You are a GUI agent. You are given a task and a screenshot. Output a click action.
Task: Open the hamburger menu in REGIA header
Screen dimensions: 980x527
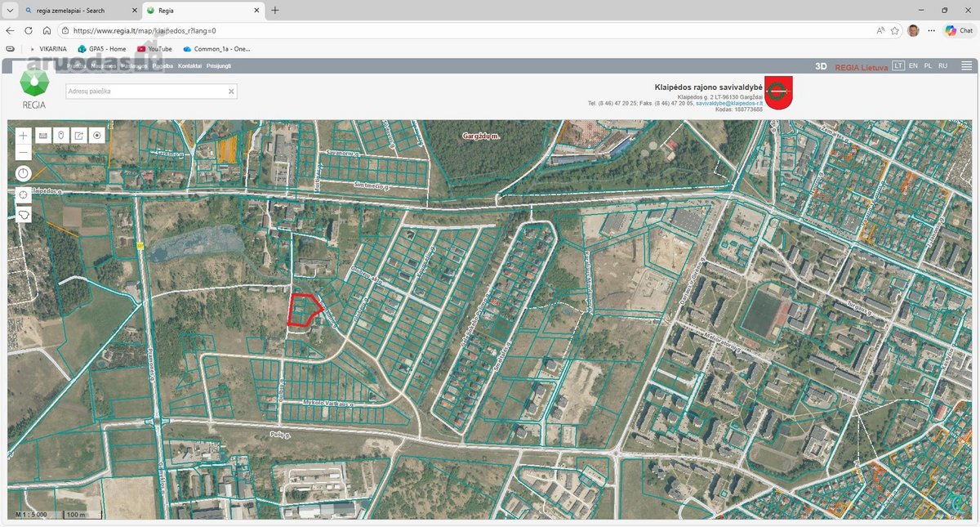(966, 66)
